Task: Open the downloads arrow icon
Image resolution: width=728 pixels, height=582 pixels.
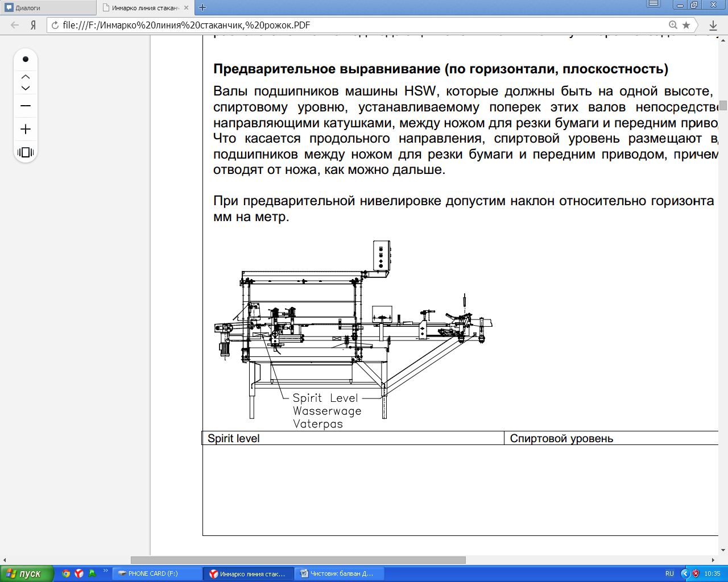Action: tap(713, 25)
